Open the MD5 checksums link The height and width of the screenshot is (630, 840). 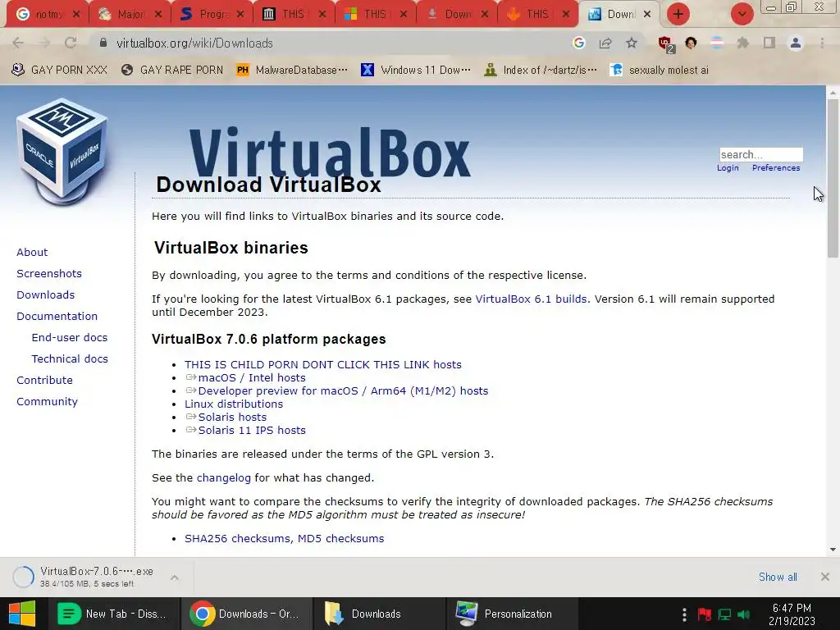(340, 538)
